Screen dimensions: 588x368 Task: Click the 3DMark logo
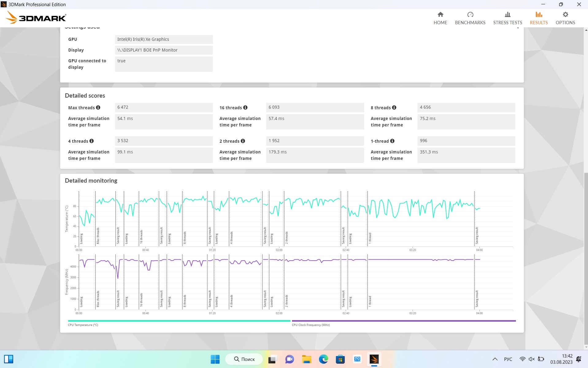(x=36, y=18)
